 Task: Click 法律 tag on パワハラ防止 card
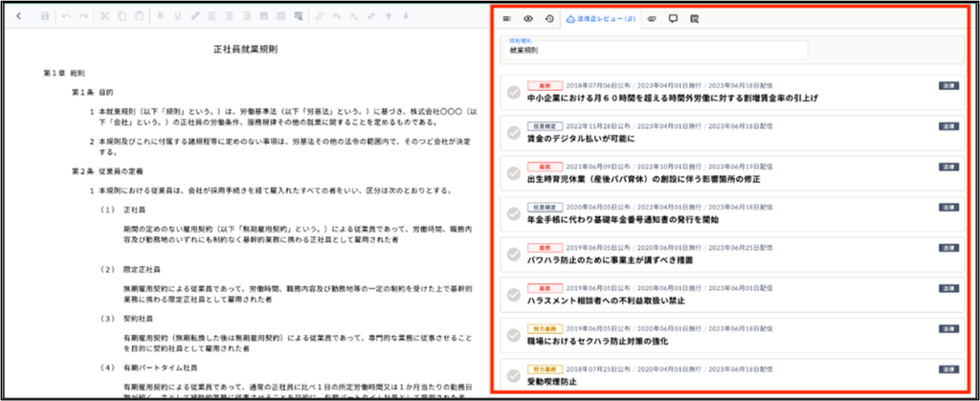point(948,247)
